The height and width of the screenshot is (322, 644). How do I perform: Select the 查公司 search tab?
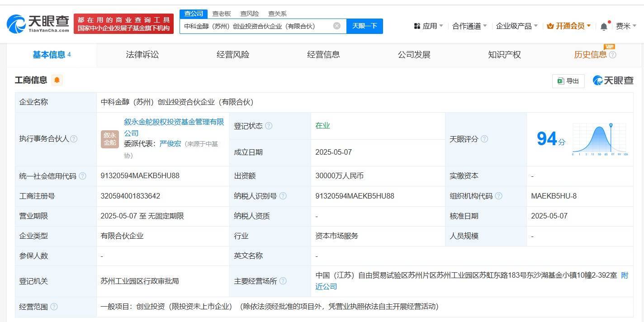tap(194, 14)
